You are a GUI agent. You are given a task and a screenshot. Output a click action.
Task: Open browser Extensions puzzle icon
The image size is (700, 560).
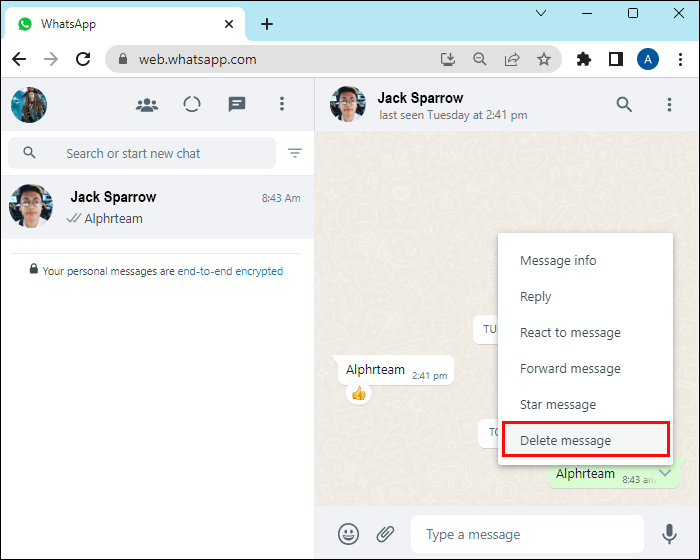[x=583, y=59]
